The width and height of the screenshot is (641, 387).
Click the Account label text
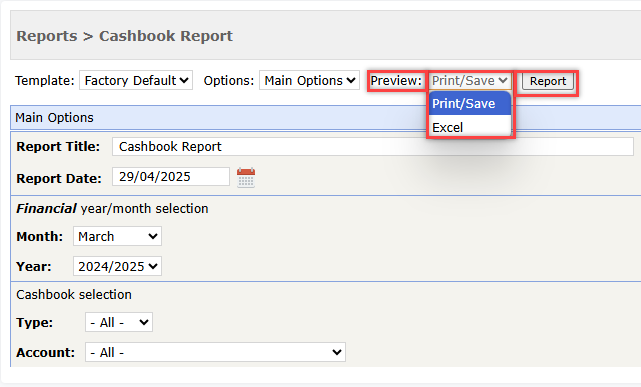[45, 353]
